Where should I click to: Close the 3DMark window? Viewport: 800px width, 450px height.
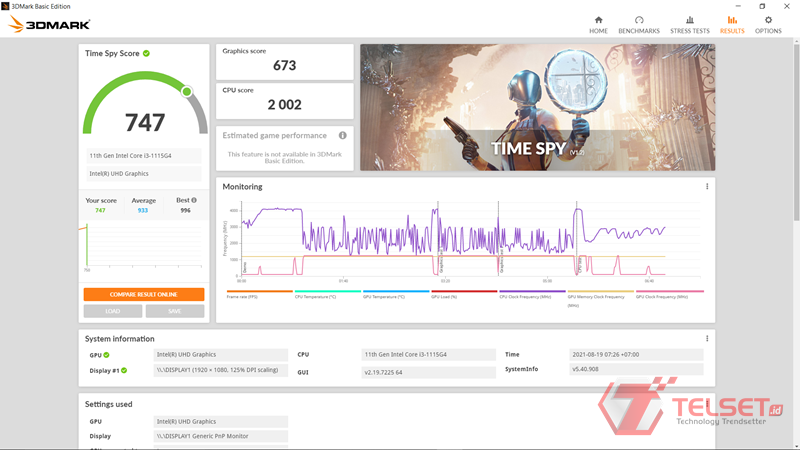point(787,6)
